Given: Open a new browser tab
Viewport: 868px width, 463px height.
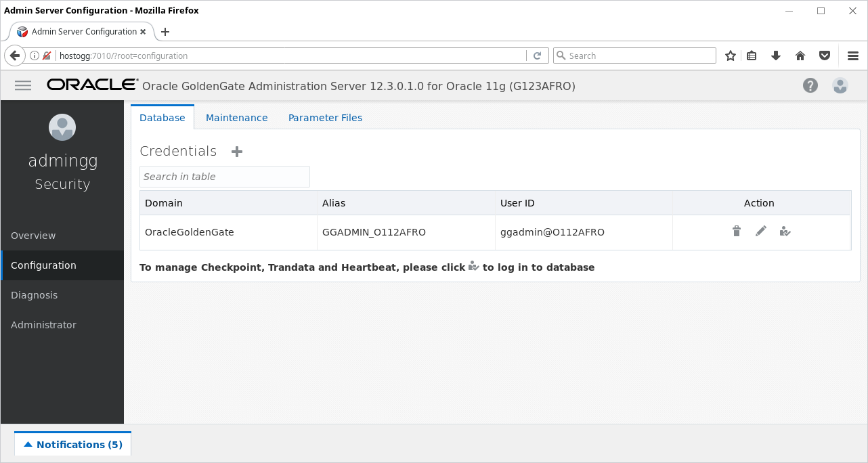Looking at the screenshot, I should (165, 32).
